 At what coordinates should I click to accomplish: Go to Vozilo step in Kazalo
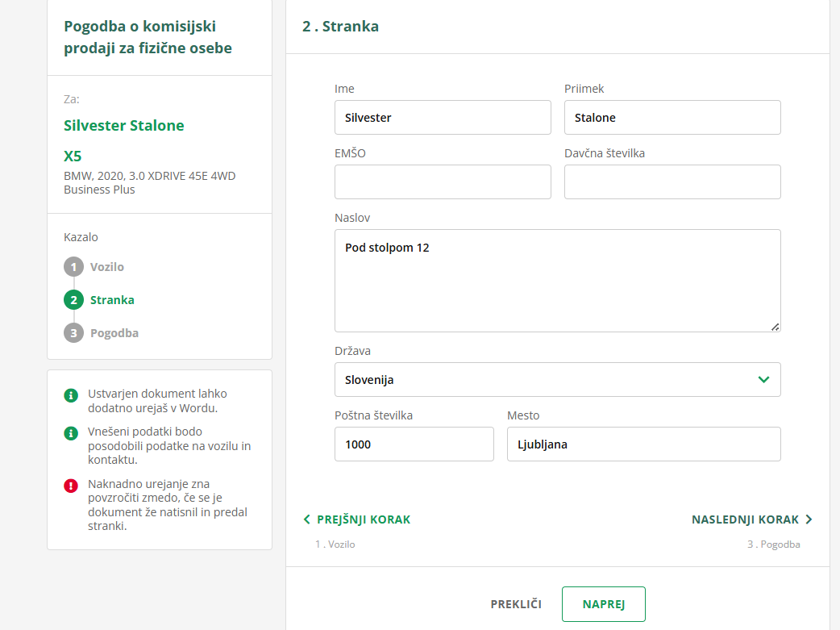pyautogui.click(x=107, y=267)
